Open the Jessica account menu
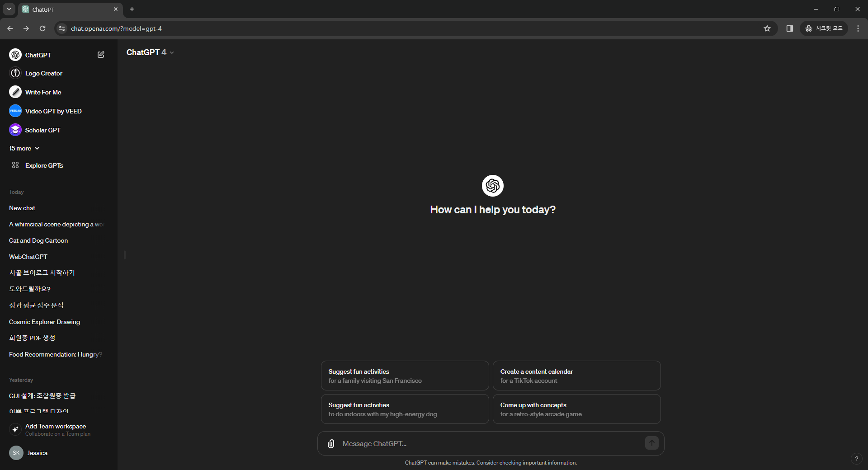The image size is (868, 470). (59, 453)
